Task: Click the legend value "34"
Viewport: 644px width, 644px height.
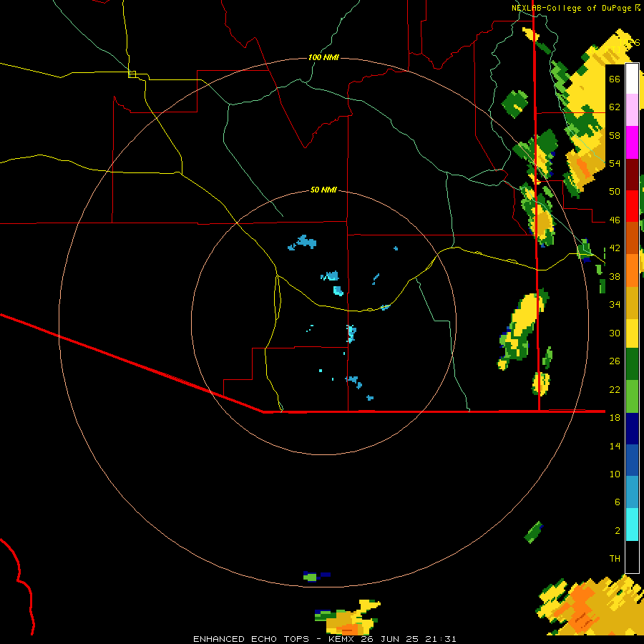Action: (x=615, y=305)
